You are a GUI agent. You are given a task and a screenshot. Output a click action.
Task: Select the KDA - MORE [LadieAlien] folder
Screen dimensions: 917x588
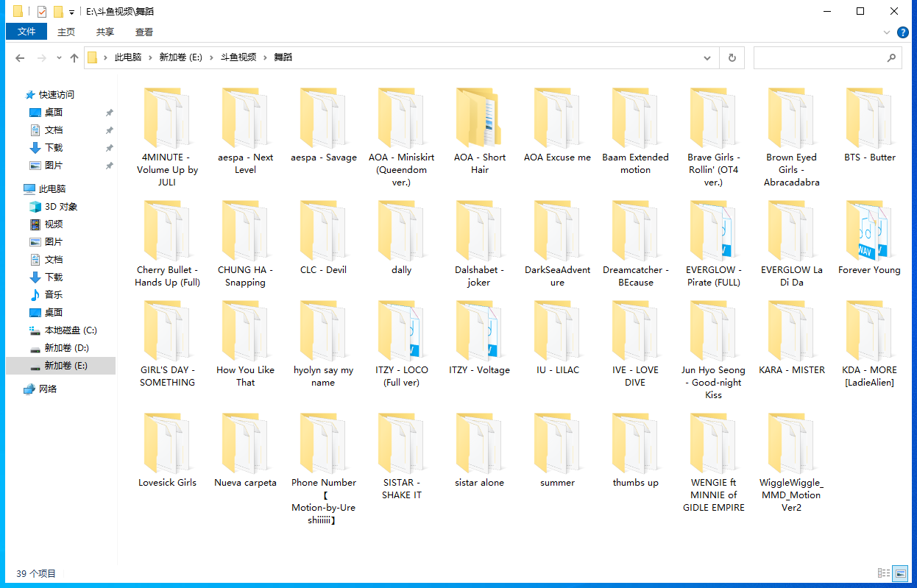coord(869,344)
